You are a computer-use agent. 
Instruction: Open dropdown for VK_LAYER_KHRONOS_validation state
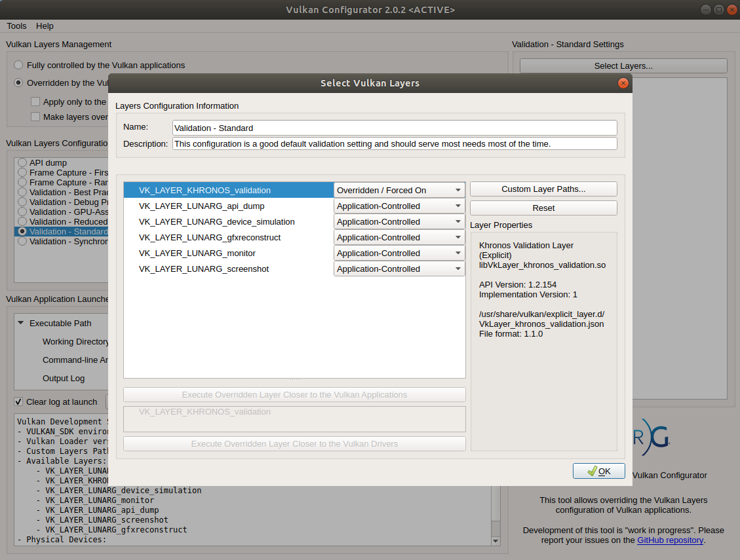(399, 190)
